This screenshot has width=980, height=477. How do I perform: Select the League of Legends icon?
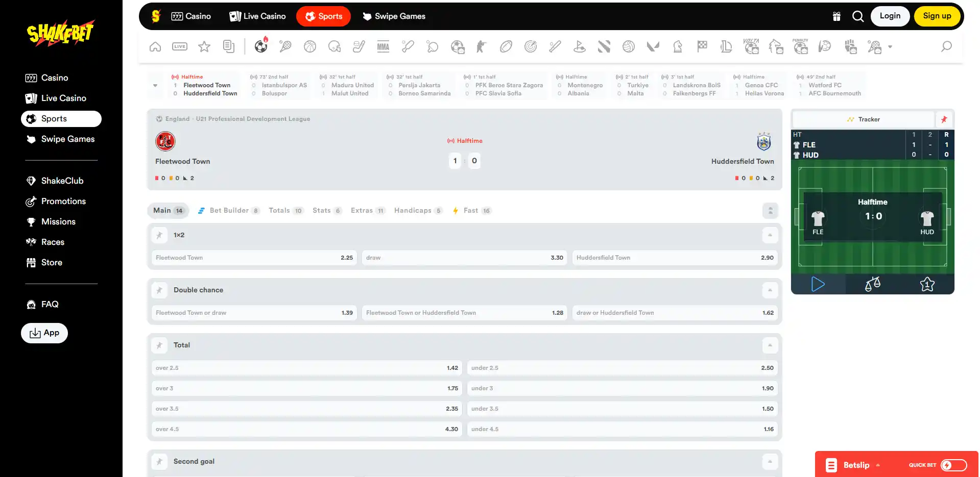(x=726, y=47)
